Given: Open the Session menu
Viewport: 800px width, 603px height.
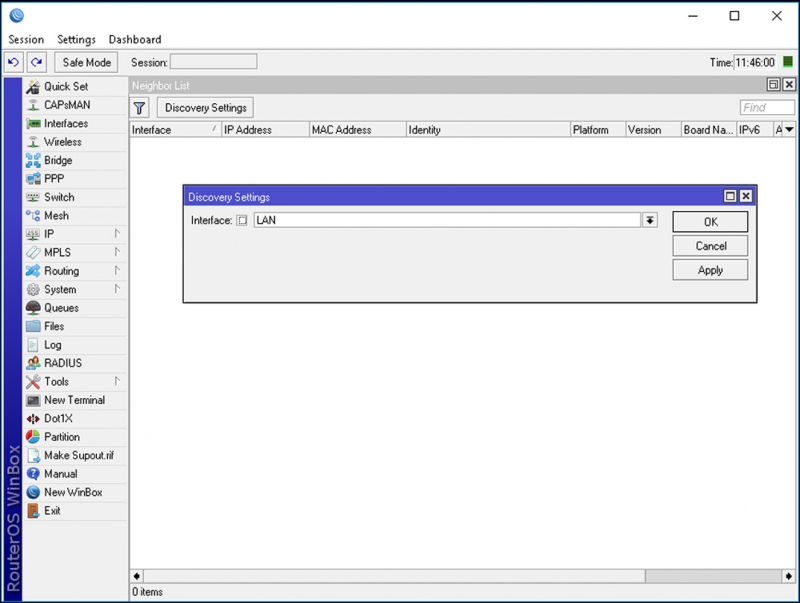Looking at the screenshot, I should pyautogui.click(x=26, y=40).
